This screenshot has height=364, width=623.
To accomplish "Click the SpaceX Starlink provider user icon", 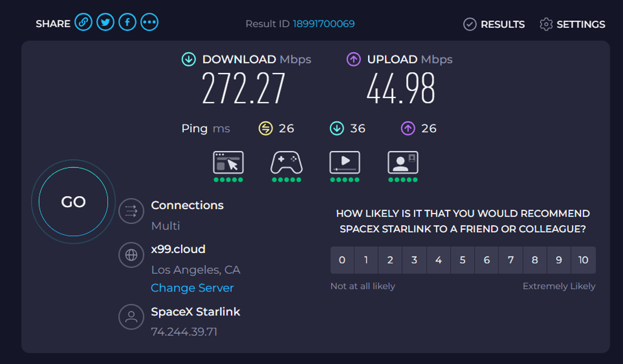I will tap(131, 318).
